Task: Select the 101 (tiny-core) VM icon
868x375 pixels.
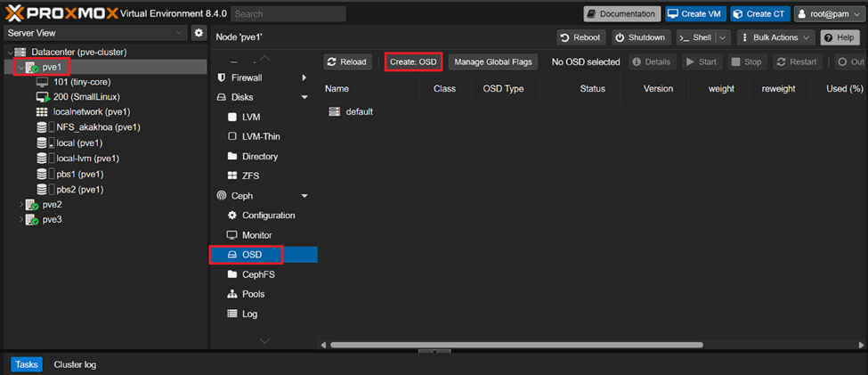Action: [42, 82]
